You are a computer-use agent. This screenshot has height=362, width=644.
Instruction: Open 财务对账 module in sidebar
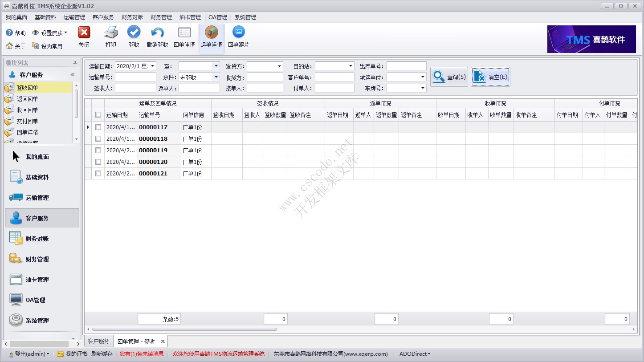coord(42,239)
